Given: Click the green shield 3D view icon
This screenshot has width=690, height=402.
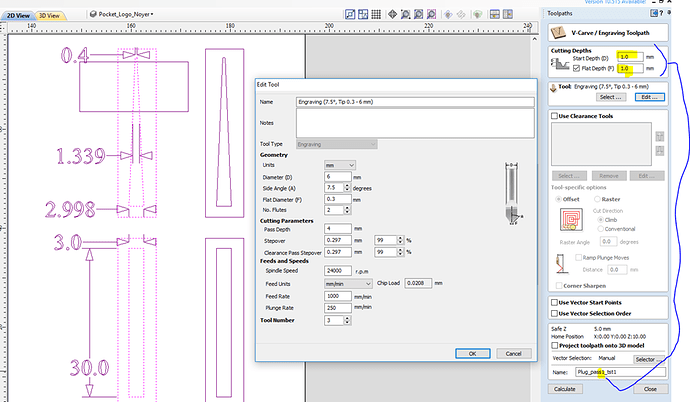Looking at the screenshot, I should tap(477, 15).
